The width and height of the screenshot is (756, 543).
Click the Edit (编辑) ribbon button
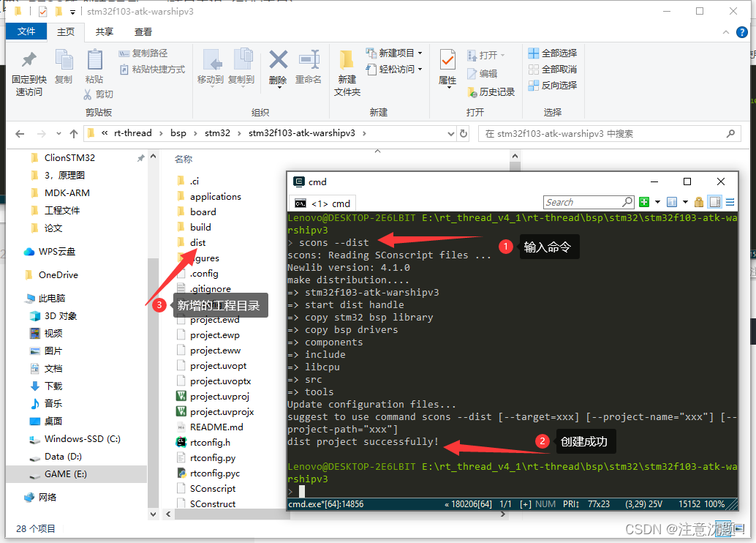[x=482, y=73]
